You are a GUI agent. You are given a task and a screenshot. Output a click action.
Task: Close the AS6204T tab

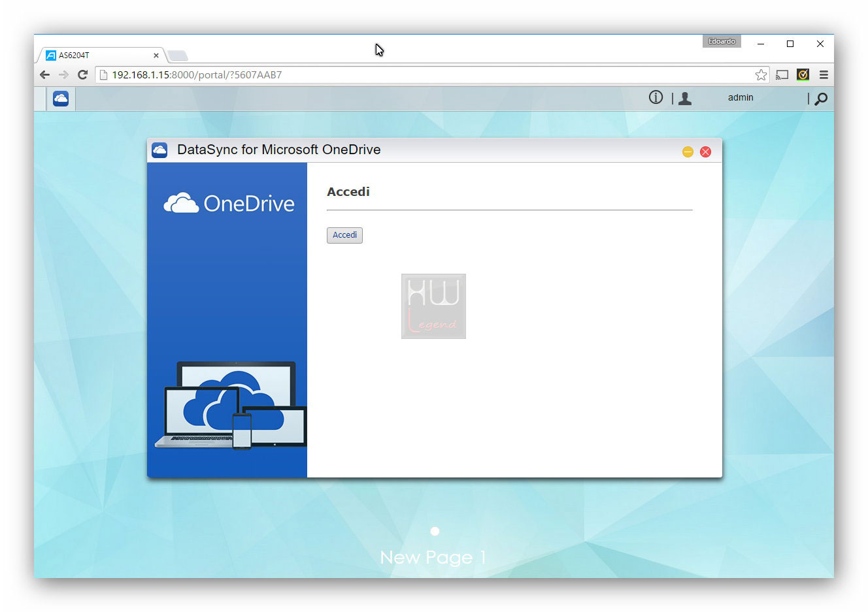156,56
